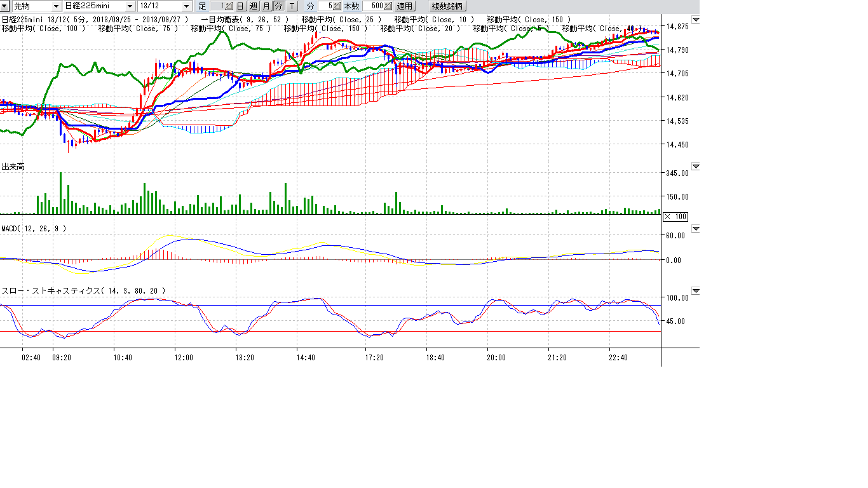Switch to weekly (週) chart timeframe
868x488 pixels.
pyautogui.click(x=254, y=6)
